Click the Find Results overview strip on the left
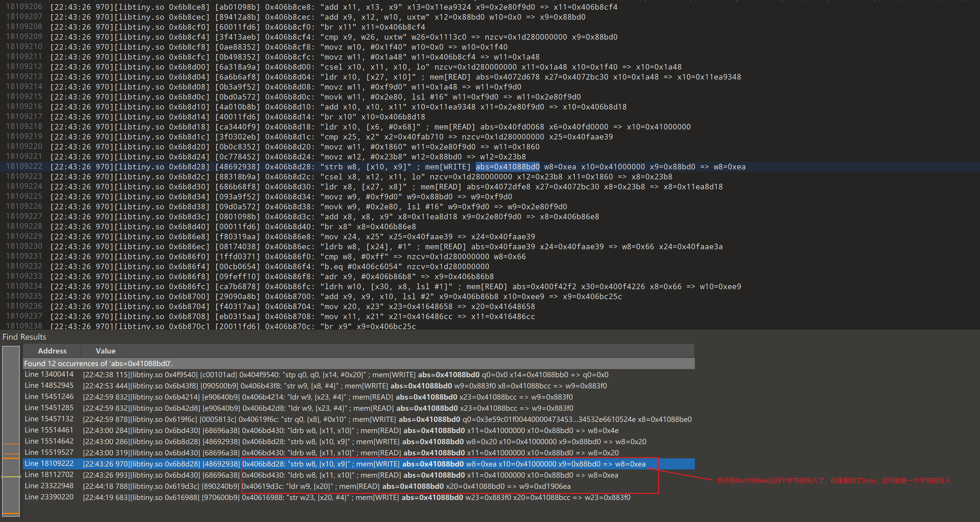Image resolution: width=980 pixels, height=522 pixels. tap(11, 431)
